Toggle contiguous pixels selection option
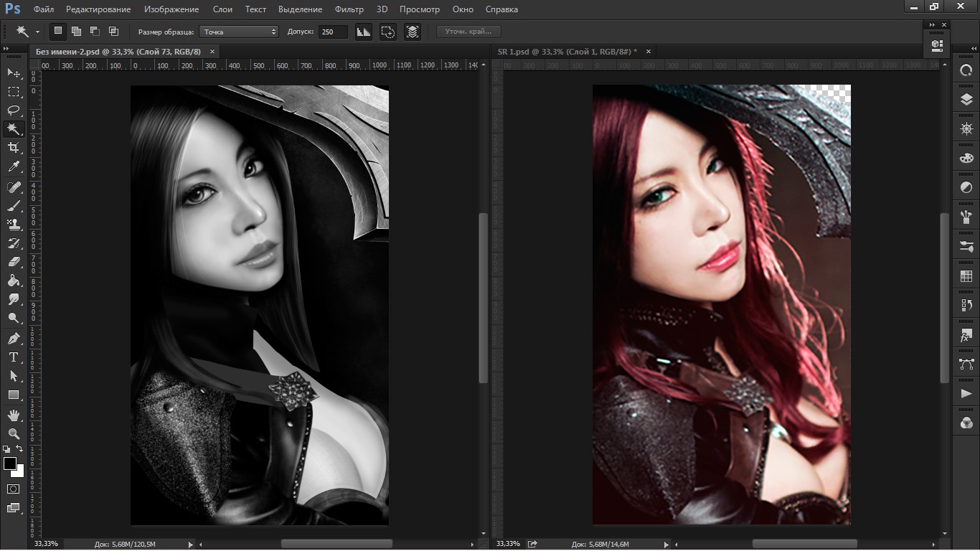Image resolution: width=980 pixels, height=551 pixels. tap(388, 32)
